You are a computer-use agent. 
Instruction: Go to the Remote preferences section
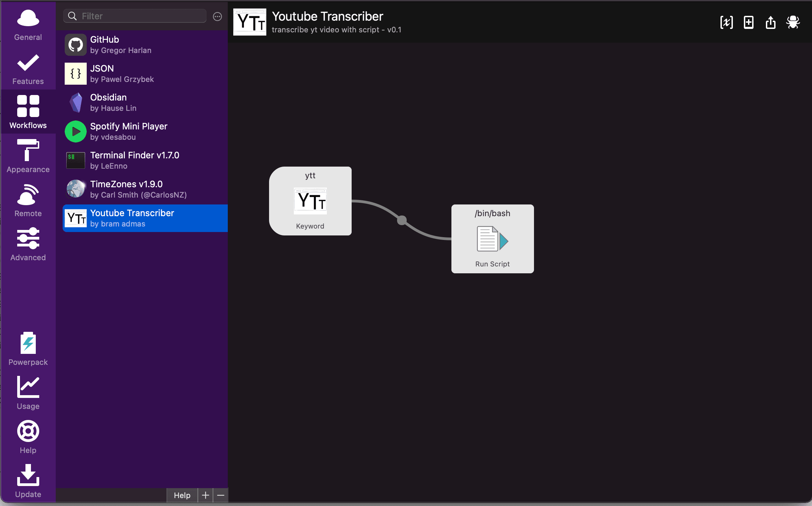(x=28, y=200)
